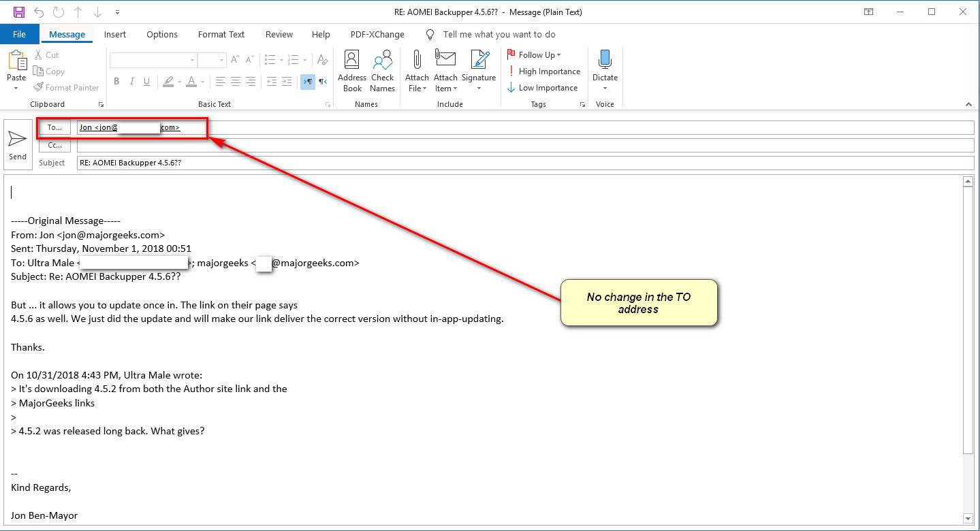
Task: Open the Signature menu
Action: click(479, 71)
